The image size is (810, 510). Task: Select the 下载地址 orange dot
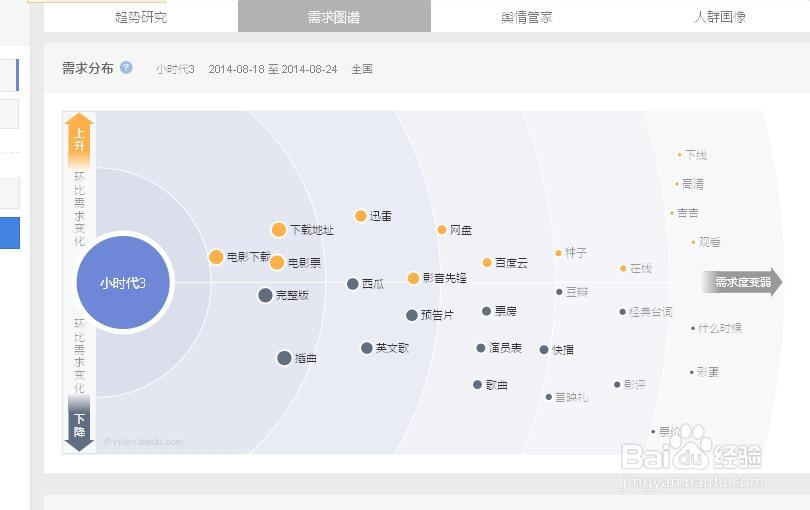278,229
